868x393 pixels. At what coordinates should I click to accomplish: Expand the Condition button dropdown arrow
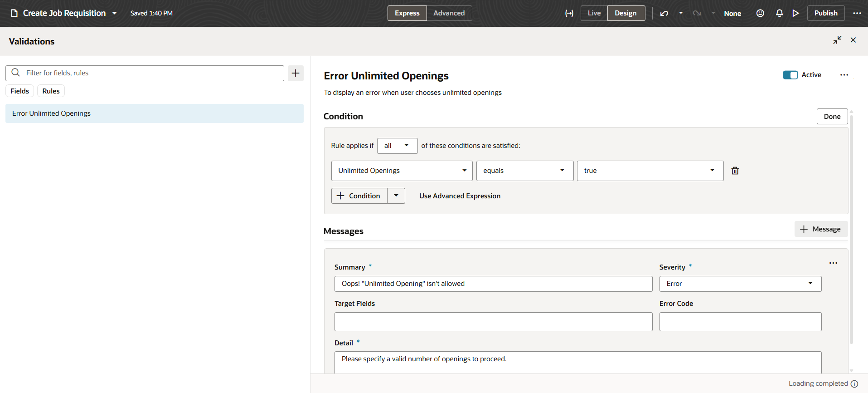point(396,196)
